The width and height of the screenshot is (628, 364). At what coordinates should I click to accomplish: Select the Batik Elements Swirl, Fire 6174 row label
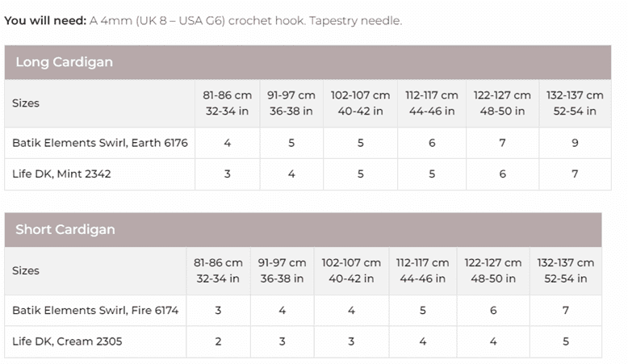(x=95, y=310)
